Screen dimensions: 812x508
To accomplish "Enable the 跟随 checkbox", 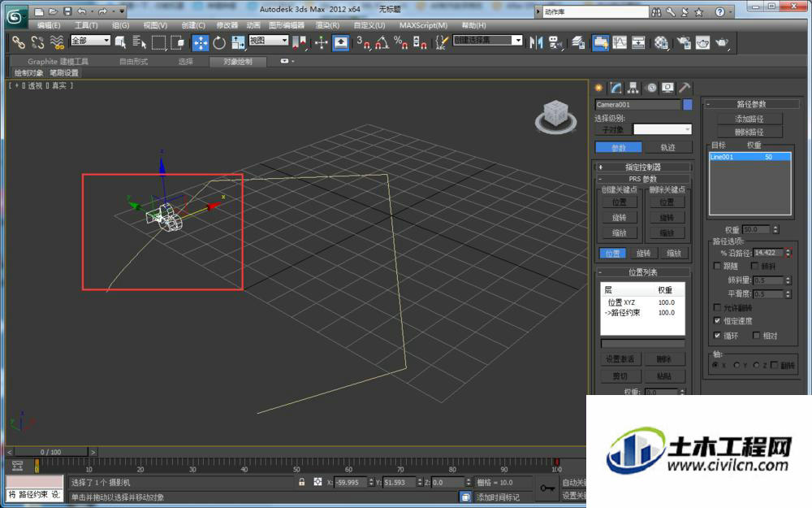I will pyautogui.click(x=717, y=266).
